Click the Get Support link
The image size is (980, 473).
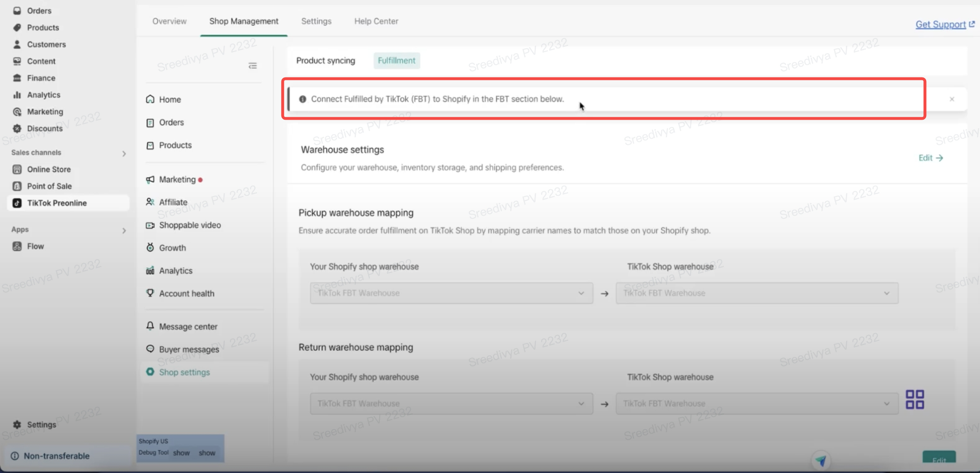(x=940, y=24)
